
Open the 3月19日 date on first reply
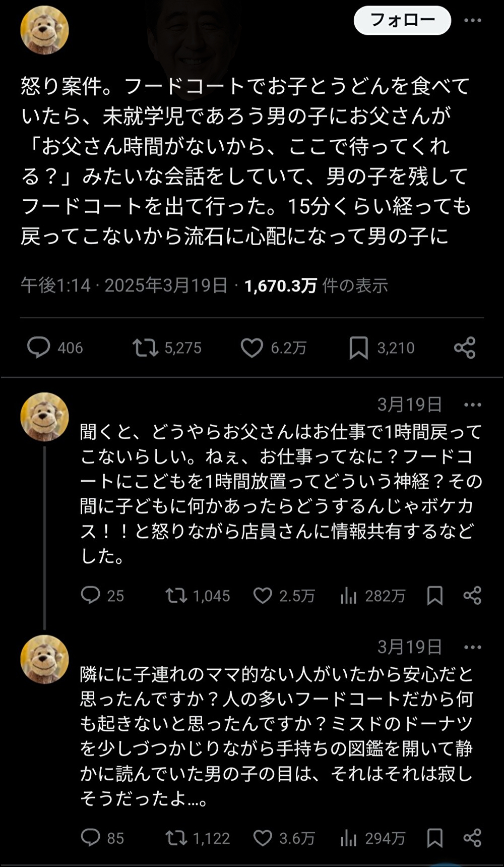(x=410, y=404)
